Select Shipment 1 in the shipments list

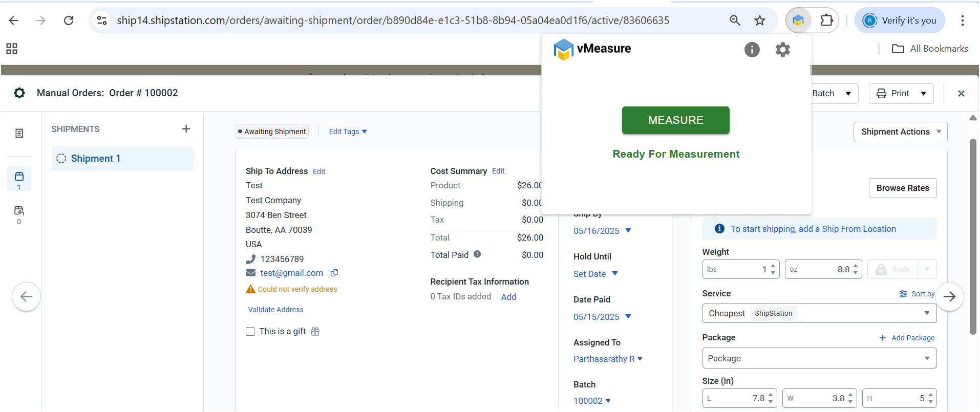122,159
